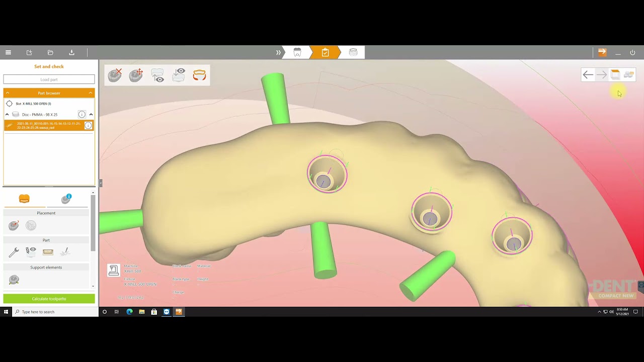Click the move part in blank icon
Image resolution: width=644 pixels, height=362 pixels.
tap(136, 75)
